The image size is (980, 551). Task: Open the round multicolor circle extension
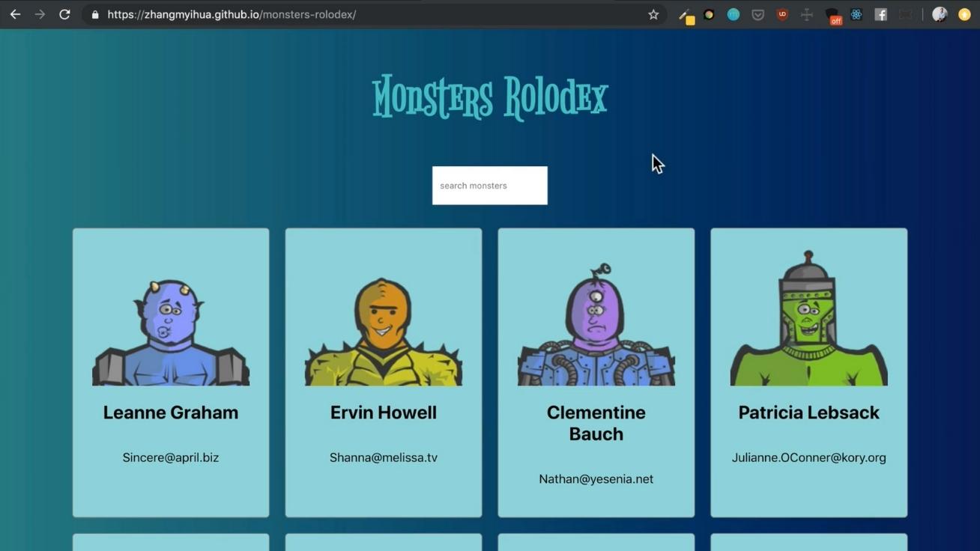(x=709, y=14)
